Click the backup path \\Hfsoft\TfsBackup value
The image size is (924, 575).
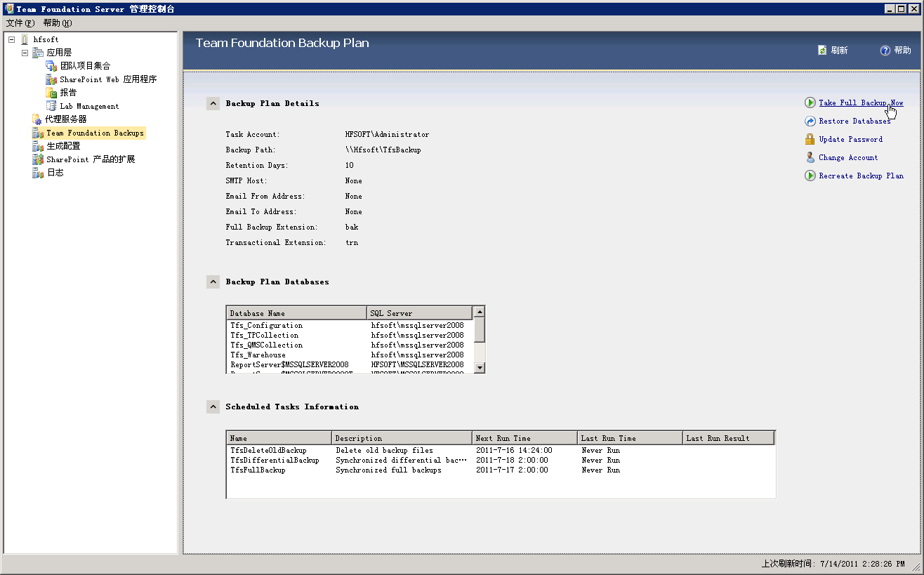click(x=383, y=150)
